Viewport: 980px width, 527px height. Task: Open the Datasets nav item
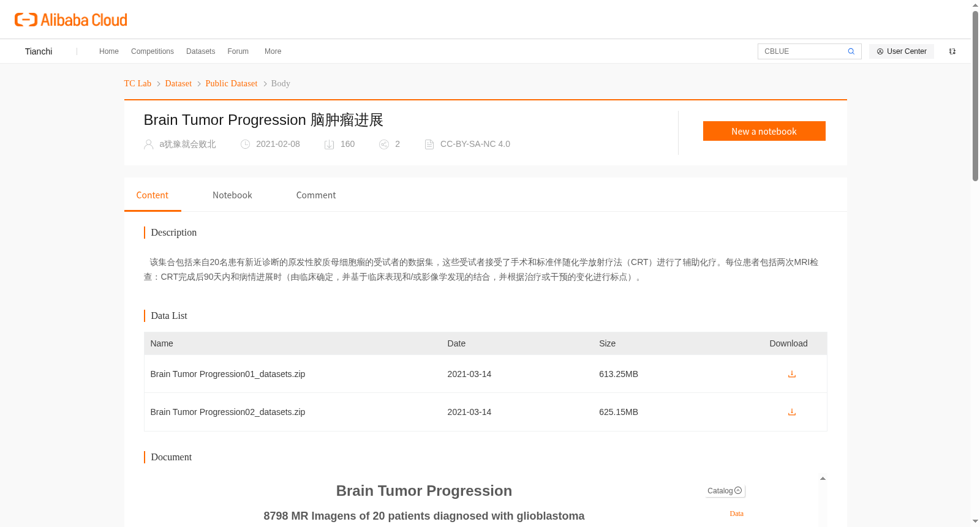point(200,51)
